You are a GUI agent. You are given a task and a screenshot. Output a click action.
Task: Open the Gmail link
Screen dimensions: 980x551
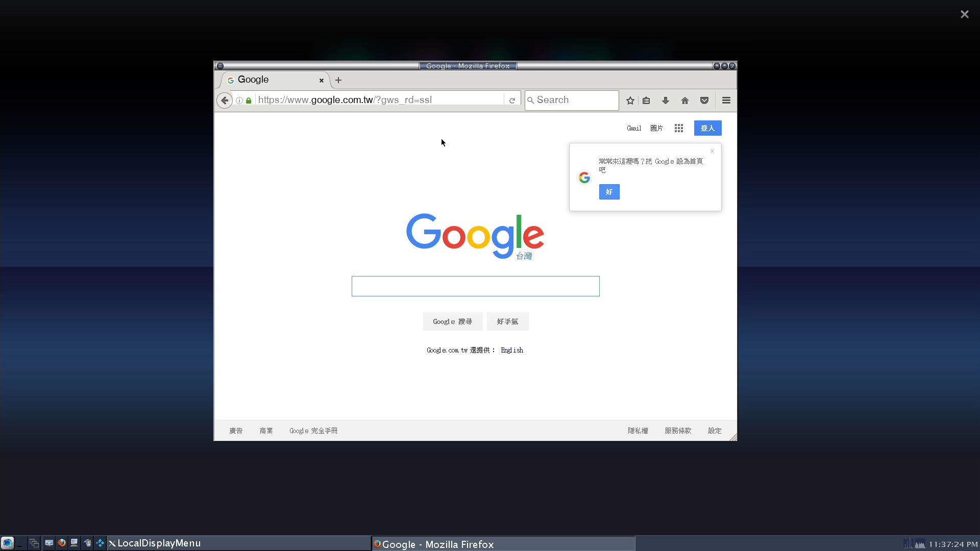coord(634,128)
